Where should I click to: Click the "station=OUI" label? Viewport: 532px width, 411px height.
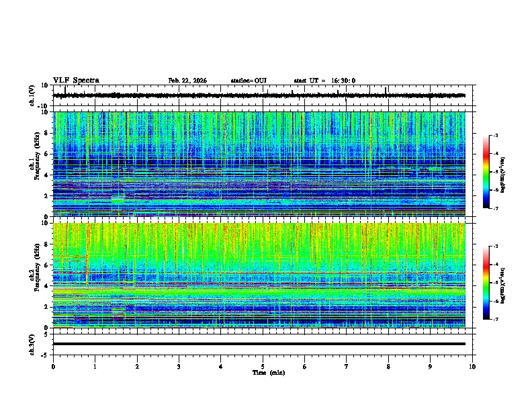(x=249, y=81)
